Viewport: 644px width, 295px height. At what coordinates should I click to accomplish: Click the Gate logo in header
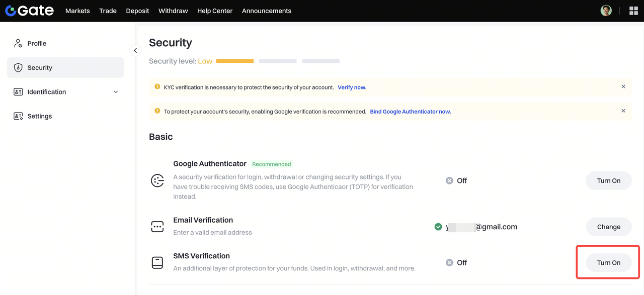(29, 11)
